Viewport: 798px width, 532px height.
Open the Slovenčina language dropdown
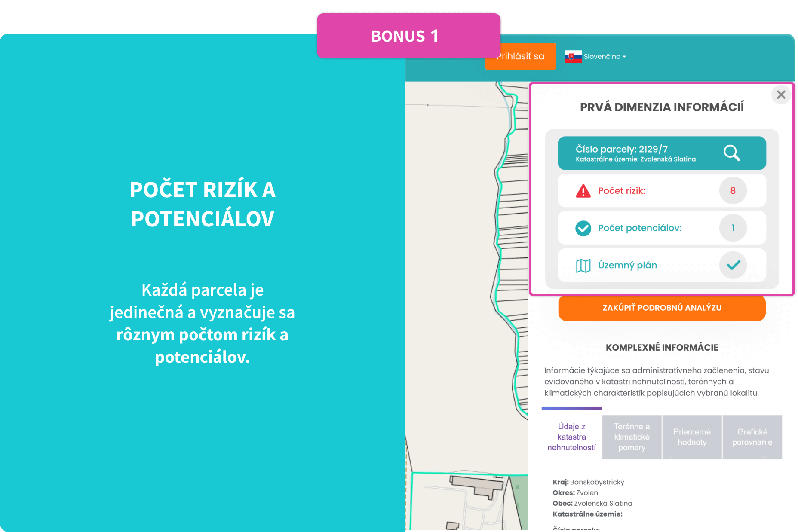pos(605,57)
